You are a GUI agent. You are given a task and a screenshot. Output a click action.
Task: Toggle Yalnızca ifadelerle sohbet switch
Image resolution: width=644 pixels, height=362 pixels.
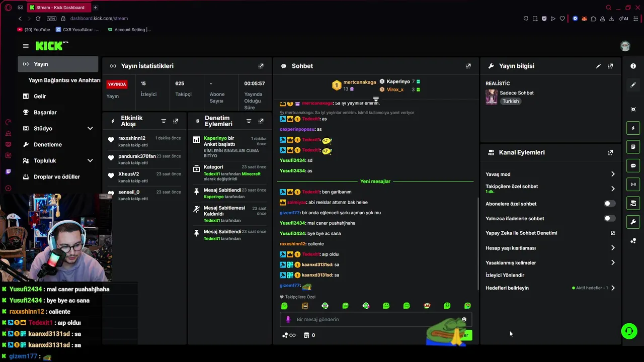click(x=609, y=218)
